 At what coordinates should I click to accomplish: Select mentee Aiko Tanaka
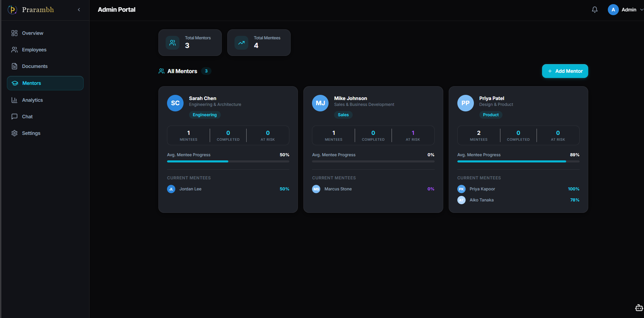click(x=481, y=200)
